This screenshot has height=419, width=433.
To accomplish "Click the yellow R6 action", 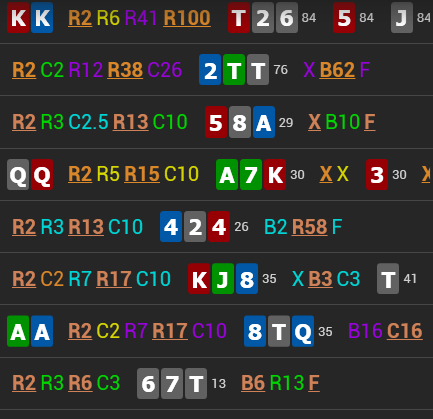I will pyautogui.click(x=108, y=18).
